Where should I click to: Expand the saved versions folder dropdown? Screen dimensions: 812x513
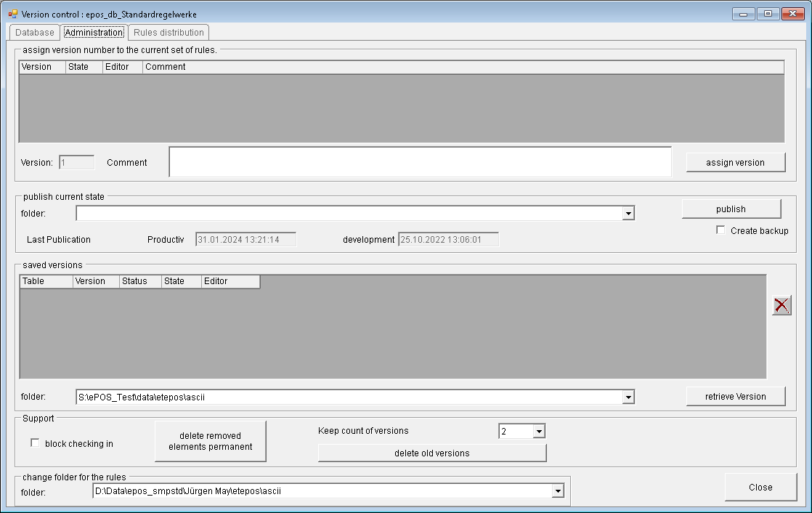(629, 397)
